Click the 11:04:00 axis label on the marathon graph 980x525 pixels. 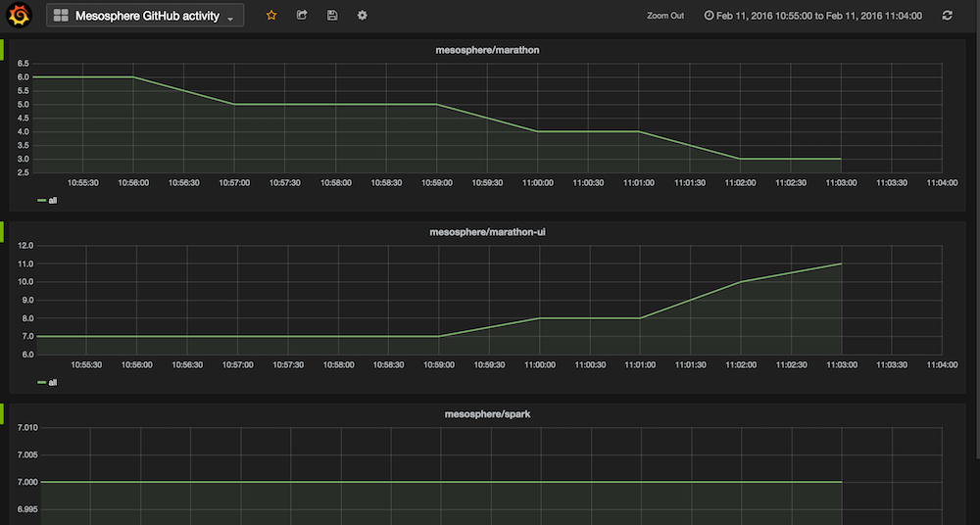coord(942,183)
